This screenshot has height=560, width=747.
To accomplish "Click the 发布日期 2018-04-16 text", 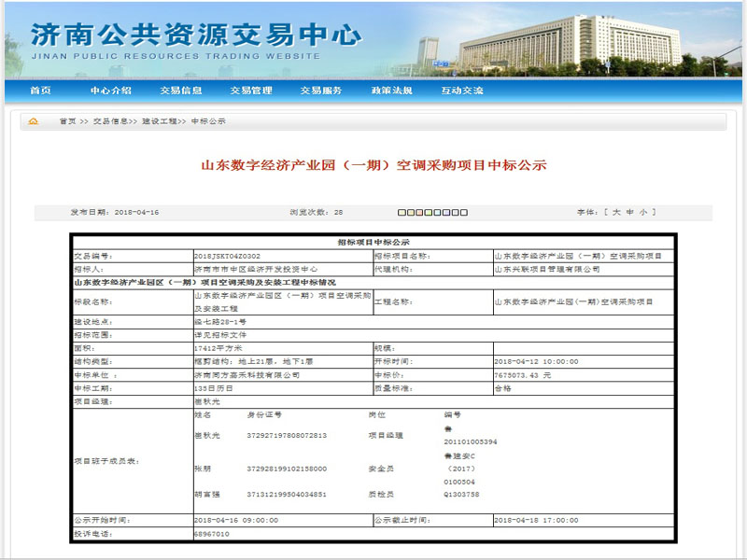I will tap(115, 213).
